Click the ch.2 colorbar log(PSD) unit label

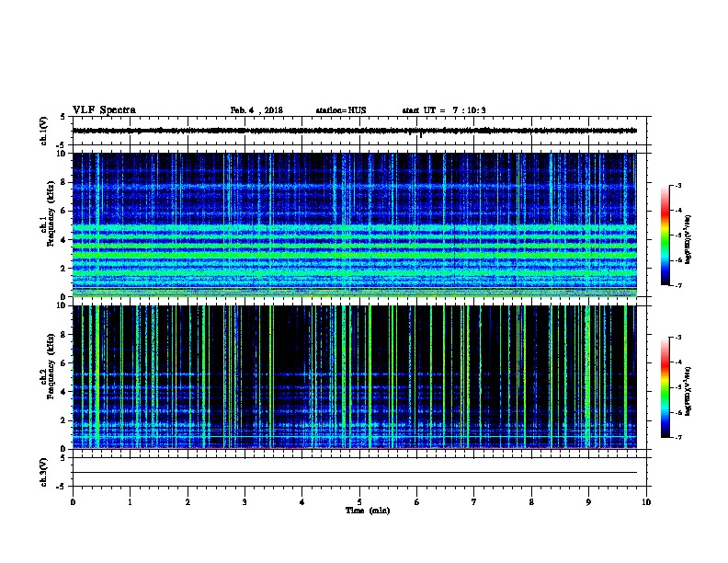(688, 392)
